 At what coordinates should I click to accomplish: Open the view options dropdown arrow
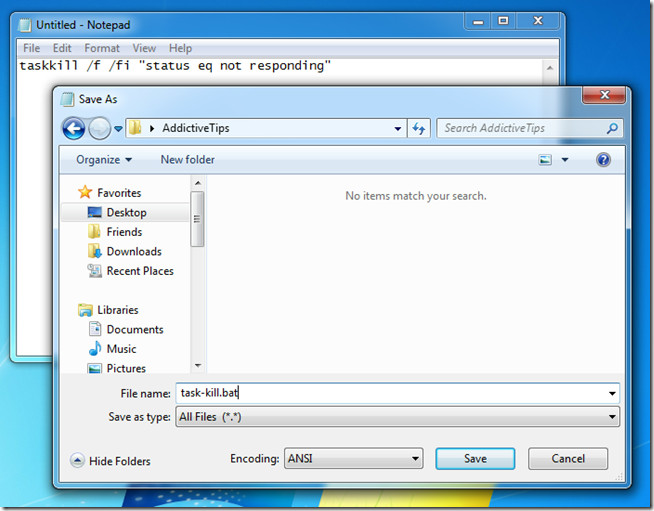(565, 160)
